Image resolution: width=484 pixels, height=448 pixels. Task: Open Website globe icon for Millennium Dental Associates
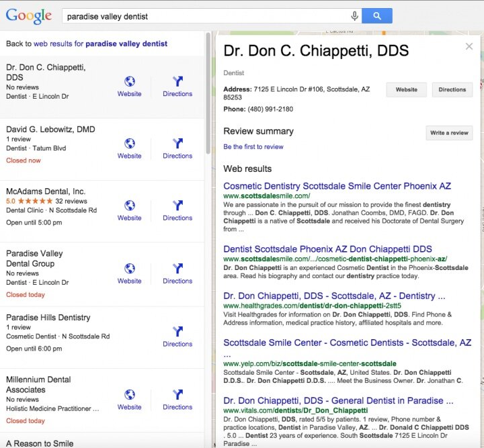[130, 395]
